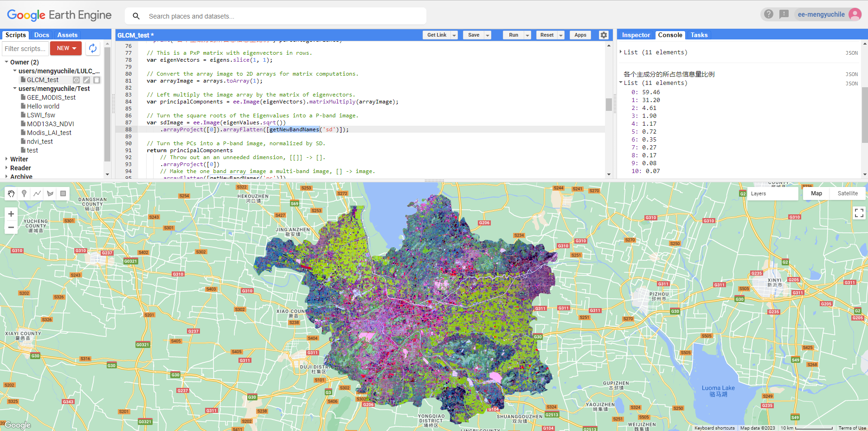Screen dimensions: 868x431
Task: Toggle fullscreen map view
Action: [859, 213]
